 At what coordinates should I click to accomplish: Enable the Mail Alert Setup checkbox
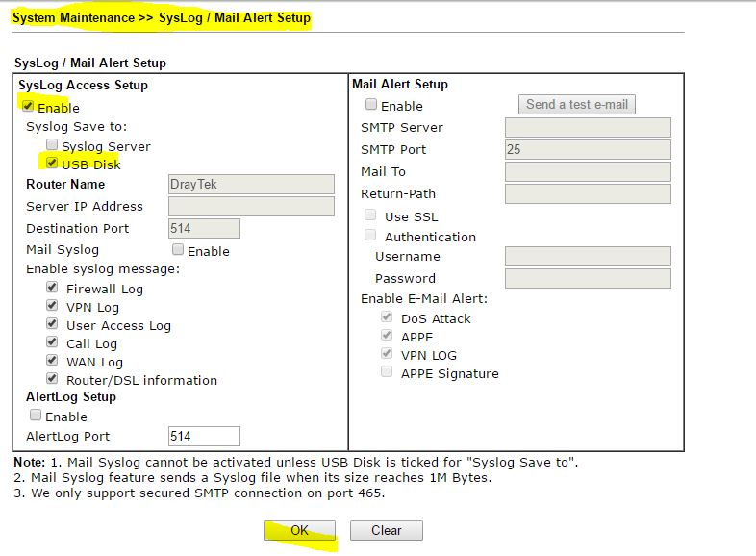click(371, 105)
